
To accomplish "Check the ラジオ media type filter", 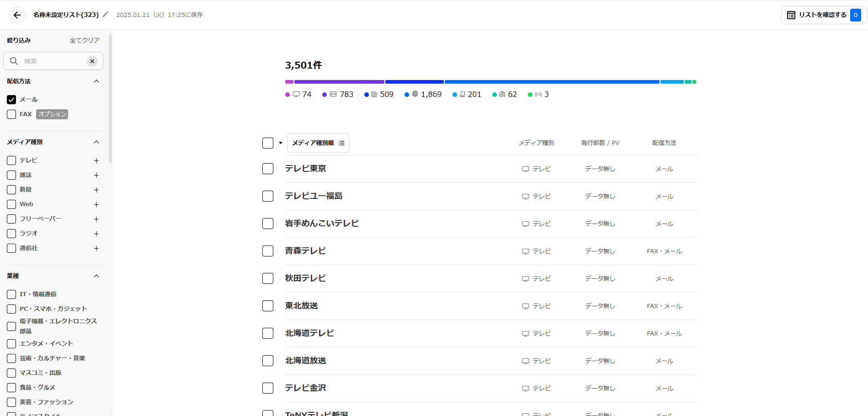I will [x=11, y=234].
